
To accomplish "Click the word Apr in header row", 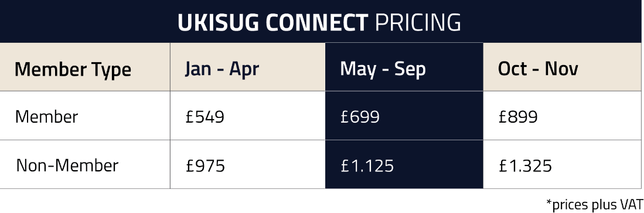I will click(x=244, y=69).
